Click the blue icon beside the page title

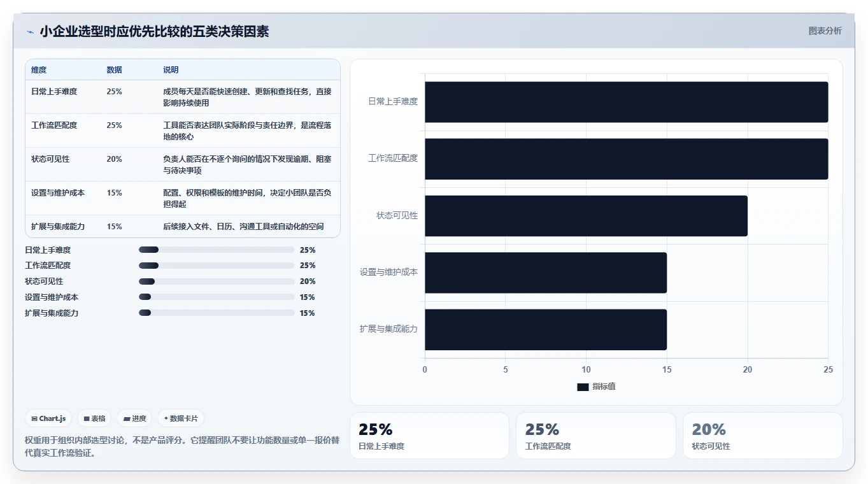tap(30, 32)
